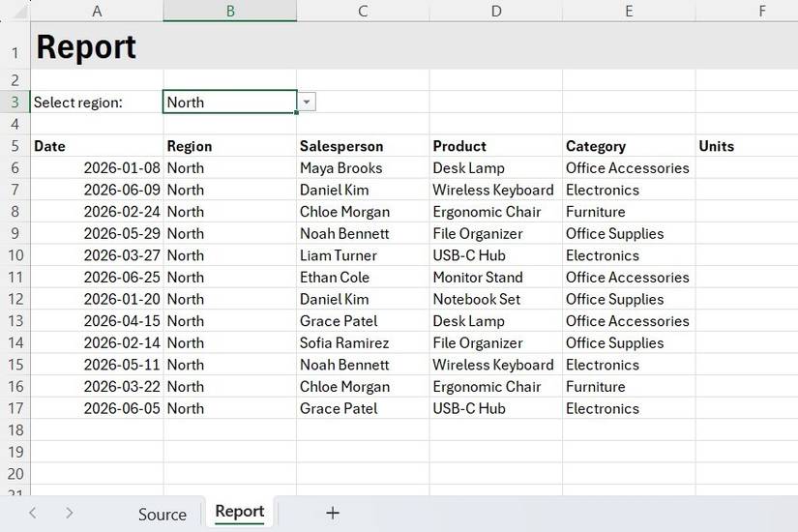Click the 'Select region:' label cell

(x=97, y=102)
